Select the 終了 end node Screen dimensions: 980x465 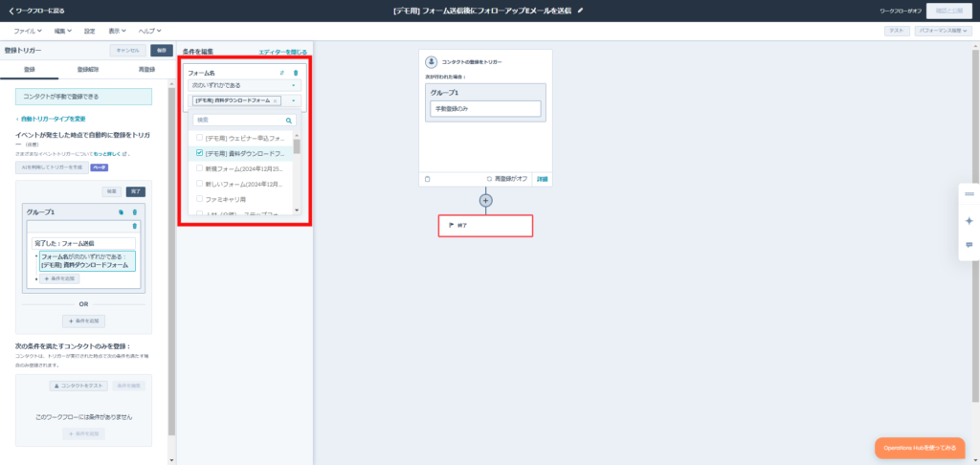click(x=485, y=226)
